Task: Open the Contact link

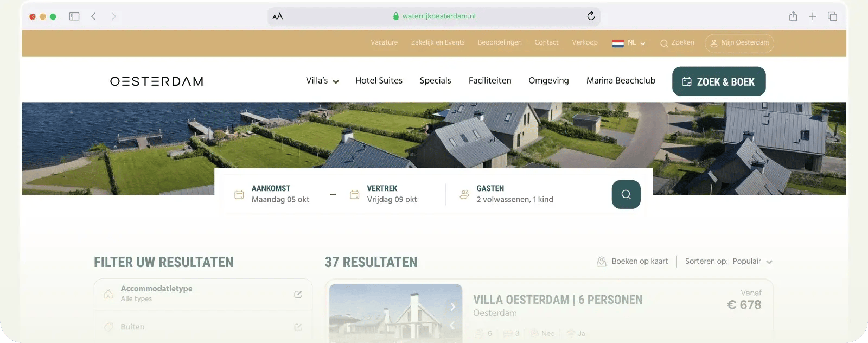Action: [x=546, y=42]
